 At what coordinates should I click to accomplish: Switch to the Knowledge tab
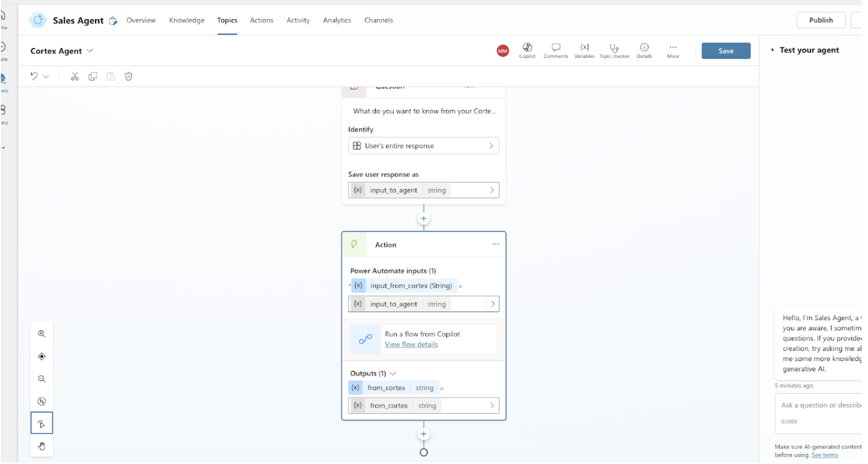[x=187, y=20]
